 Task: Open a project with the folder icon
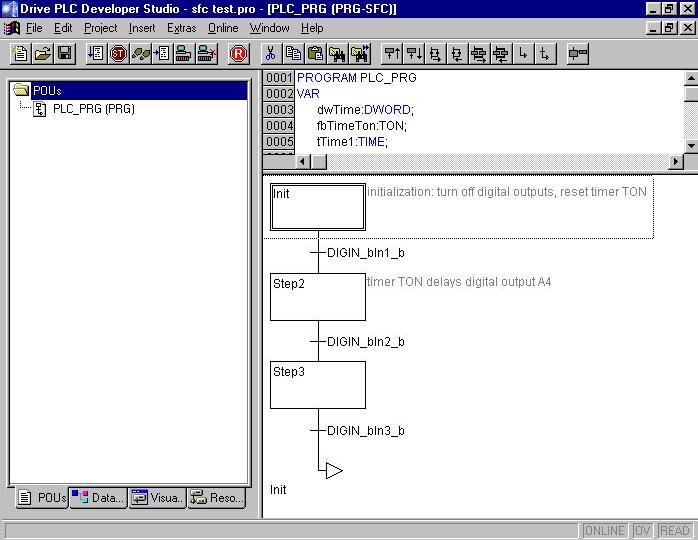pyautogui.click(x=43, y=54)
